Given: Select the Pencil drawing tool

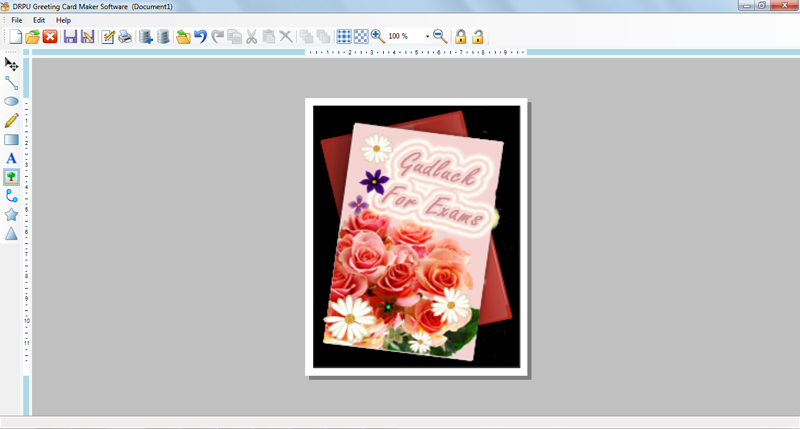Looking at the screenshot, I should pos(11,120).
